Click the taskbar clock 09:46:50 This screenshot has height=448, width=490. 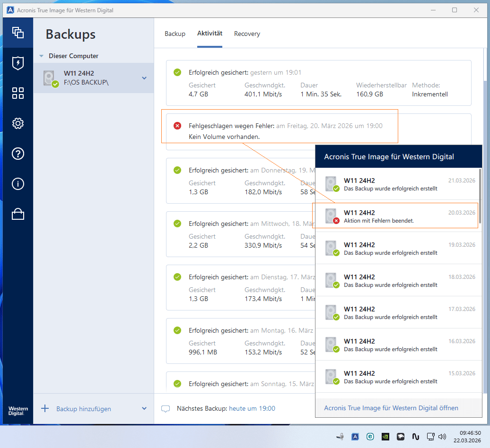[470, 433]
